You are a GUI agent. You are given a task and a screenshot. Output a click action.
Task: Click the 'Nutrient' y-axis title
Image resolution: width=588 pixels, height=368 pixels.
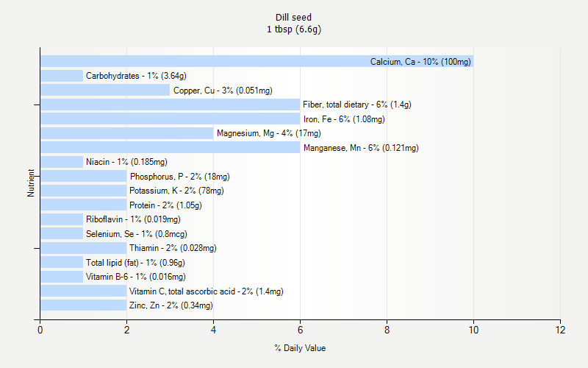[x=31, y=183]
